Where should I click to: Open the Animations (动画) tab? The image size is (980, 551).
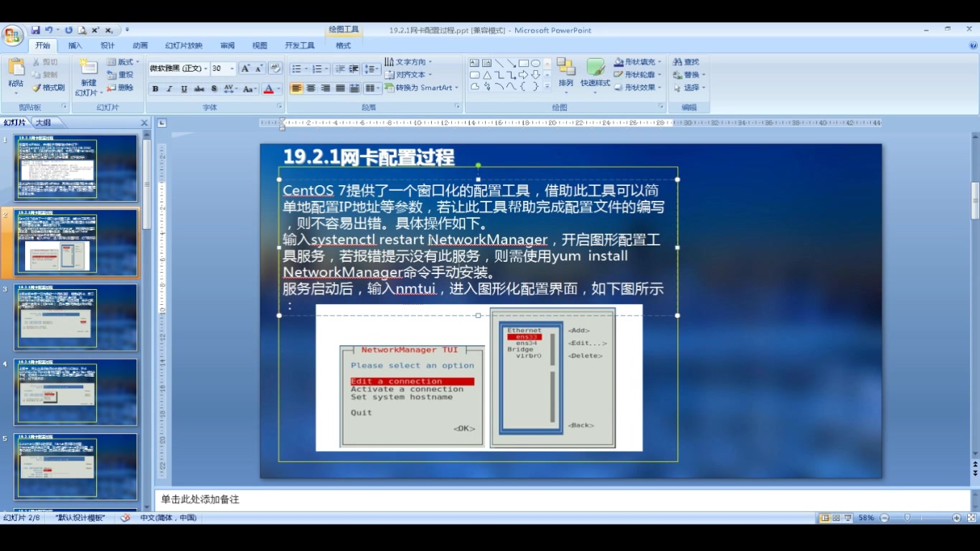140,45
